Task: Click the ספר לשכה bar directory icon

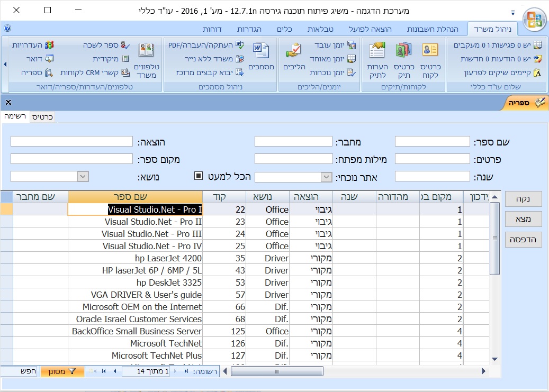Action: point(125,45)
